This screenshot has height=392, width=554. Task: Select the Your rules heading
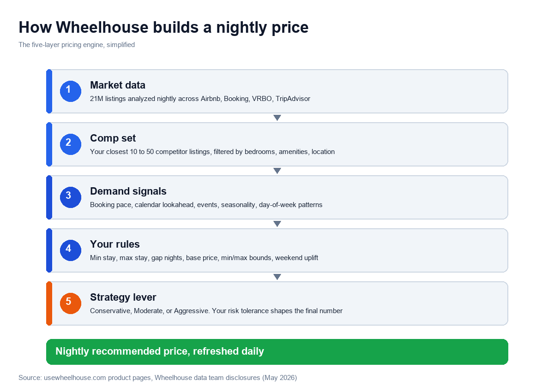(115, 244)
